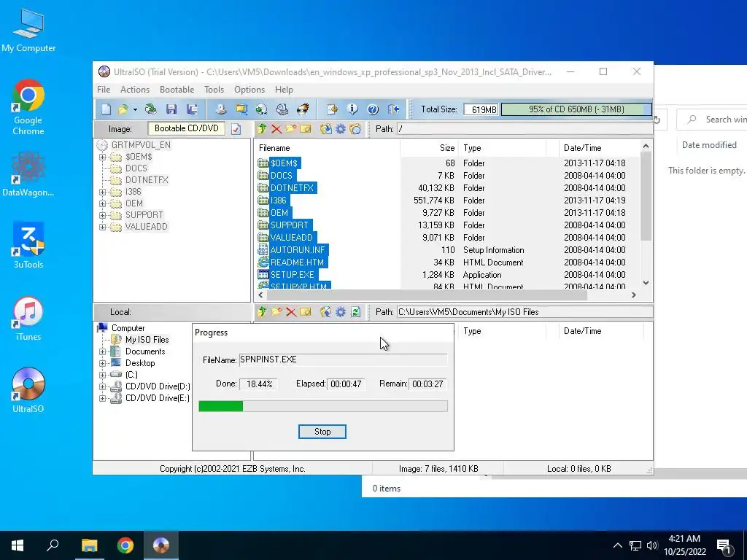Expand the $OEM$ tree folder
This screenshot has width=747, height=560.
[x=102, y=157]
